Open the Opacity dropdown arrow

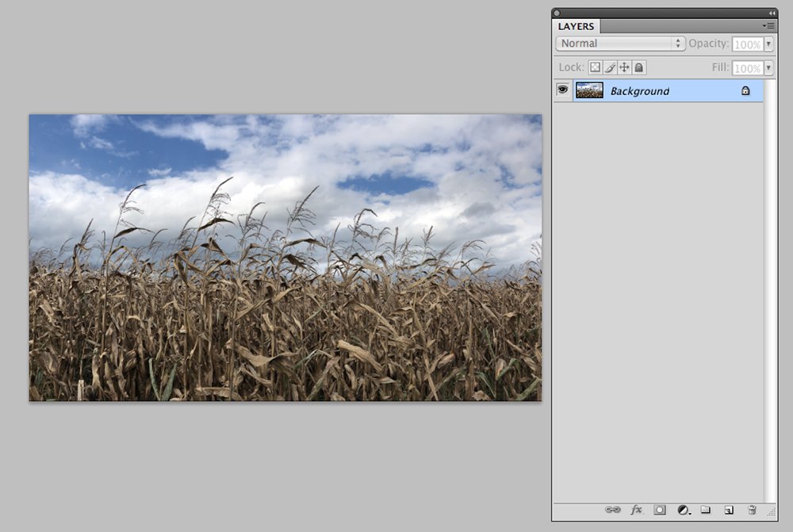tap(768, 44)
